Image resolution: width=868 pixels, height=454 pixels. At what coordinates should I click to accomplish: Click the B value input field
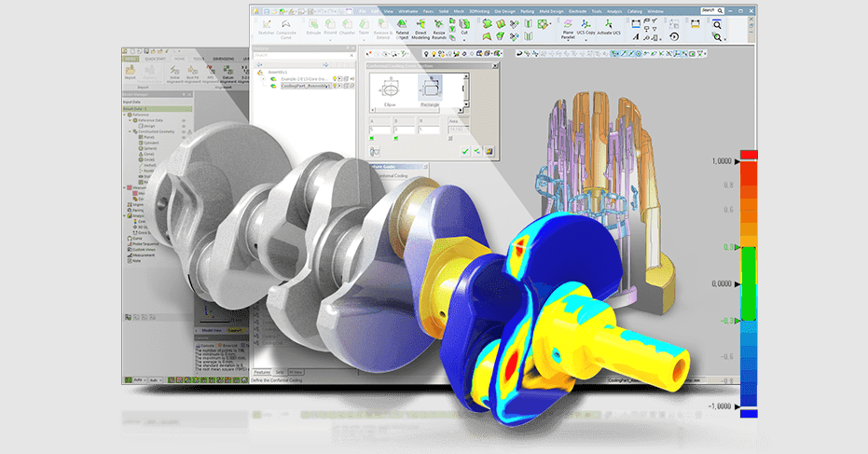[x=404, y=130]
